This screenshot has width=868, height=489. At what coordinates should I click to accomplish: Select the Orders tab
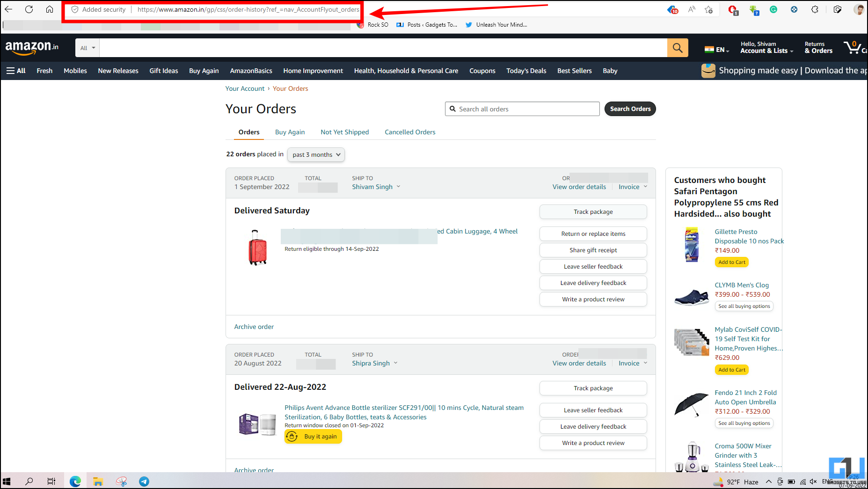[249, 132]
